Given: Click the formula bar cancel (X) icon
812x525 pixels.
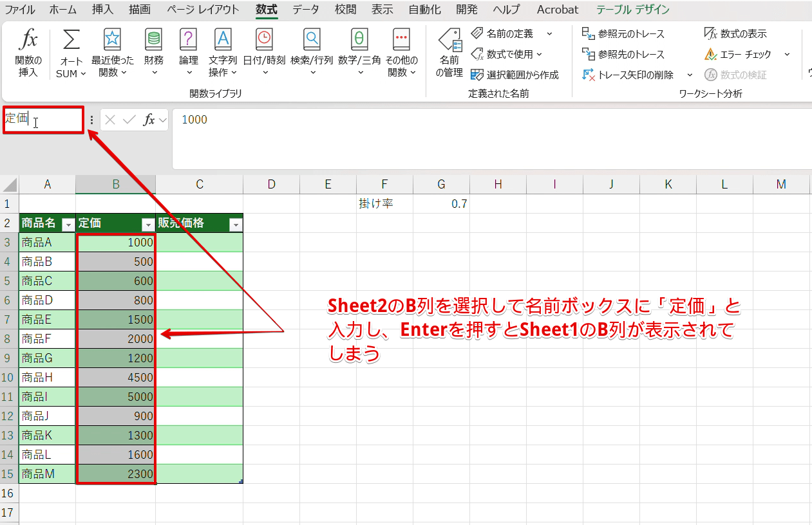Looking at the screenshot, I should pyautogui.click(x=110, y=120).
